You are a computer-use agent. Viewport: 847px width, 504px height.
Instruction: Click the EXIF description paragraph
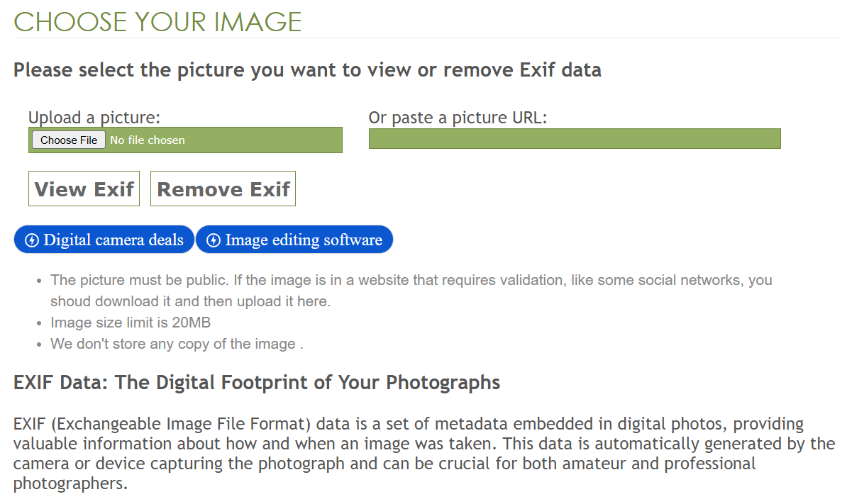click(423, 454)
